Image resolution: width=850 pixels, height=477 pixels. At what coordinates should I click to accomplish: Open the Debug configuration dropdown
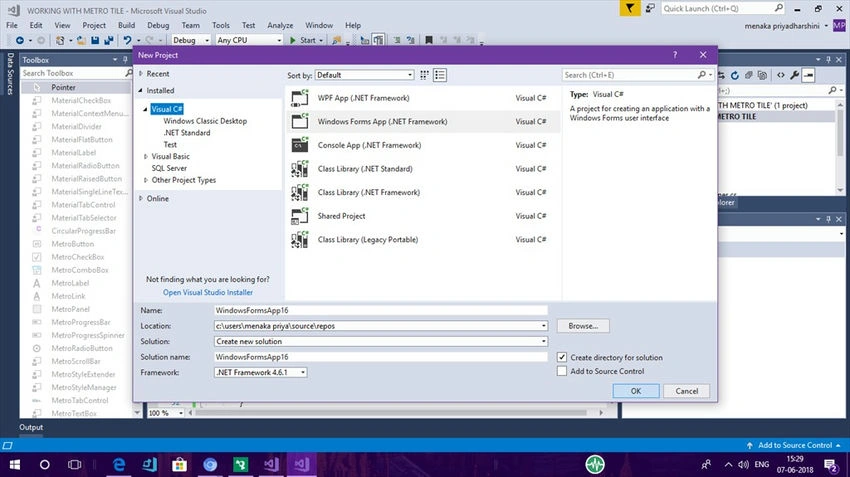click(191, 40)
